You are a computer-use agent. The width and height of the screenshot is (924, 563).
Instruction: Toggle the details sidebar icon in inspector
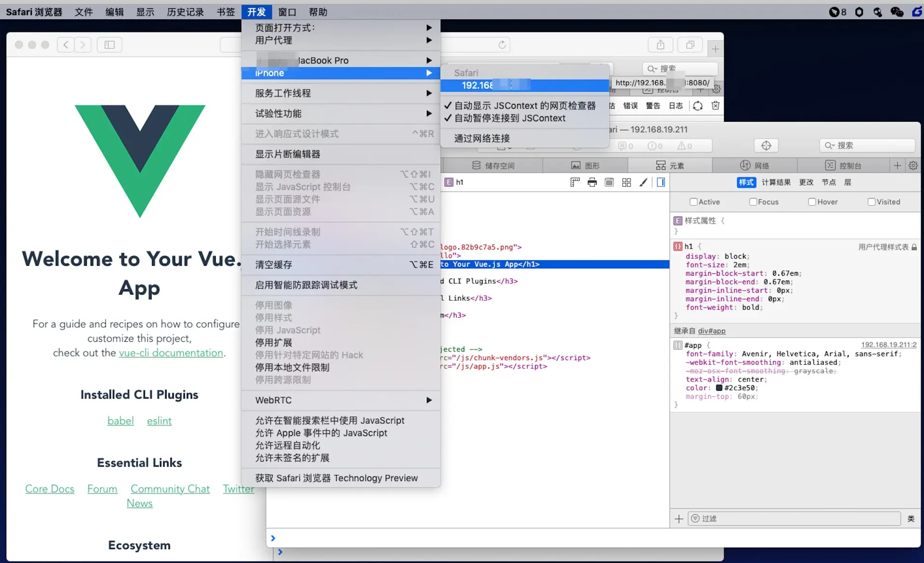(661, 182)
